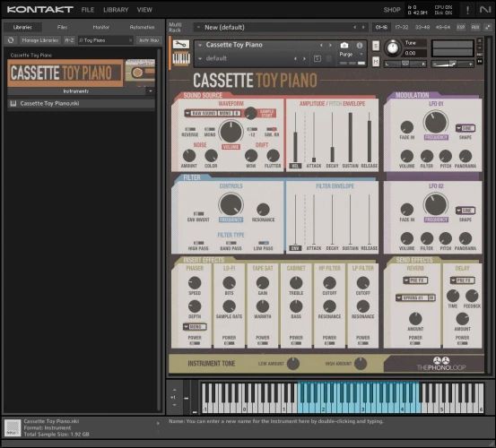
Task: Enable the Band Pass filter type
Action: click(231, 243)
